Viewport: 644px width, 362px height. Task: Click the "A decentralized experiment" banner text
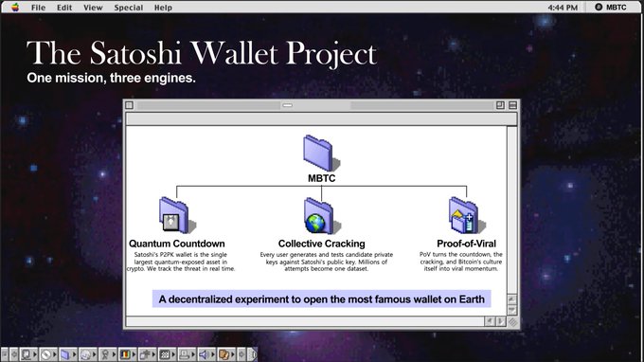coord(322,299)
